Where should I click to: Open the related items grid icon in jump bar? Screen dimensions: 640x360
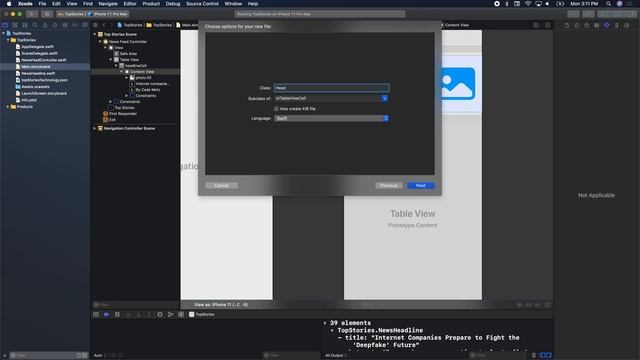coord(95,25)
